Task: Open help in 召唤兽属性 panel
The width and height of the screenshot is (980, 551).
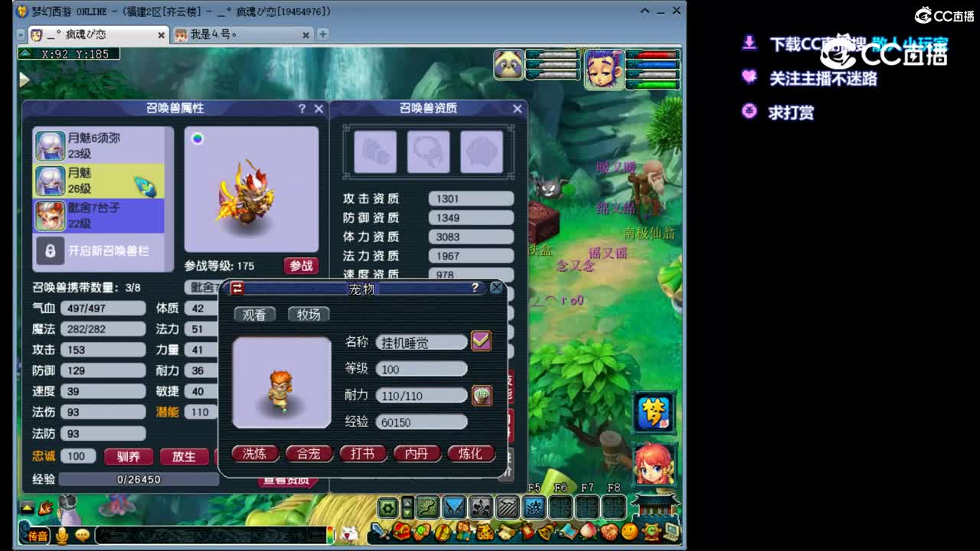Action: click(302, 109)
